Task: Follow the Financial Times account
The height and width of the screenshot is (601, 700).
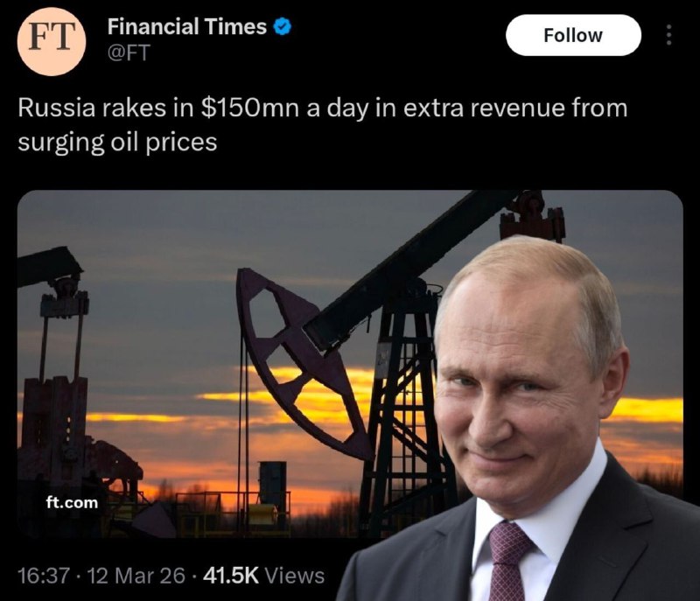Action: pyautogui.click(x=573, y=35)
